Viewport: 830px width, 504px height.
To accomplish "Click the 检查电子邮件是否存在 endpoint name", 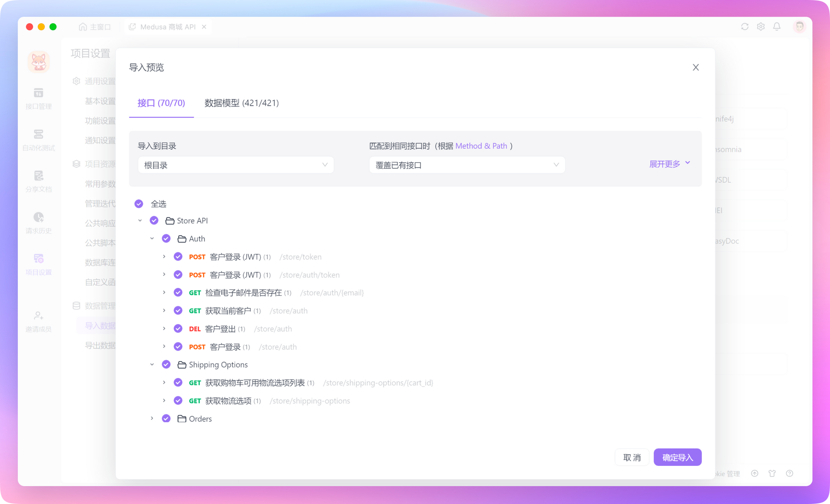I will pyautogui.click(x=243, y=293).
